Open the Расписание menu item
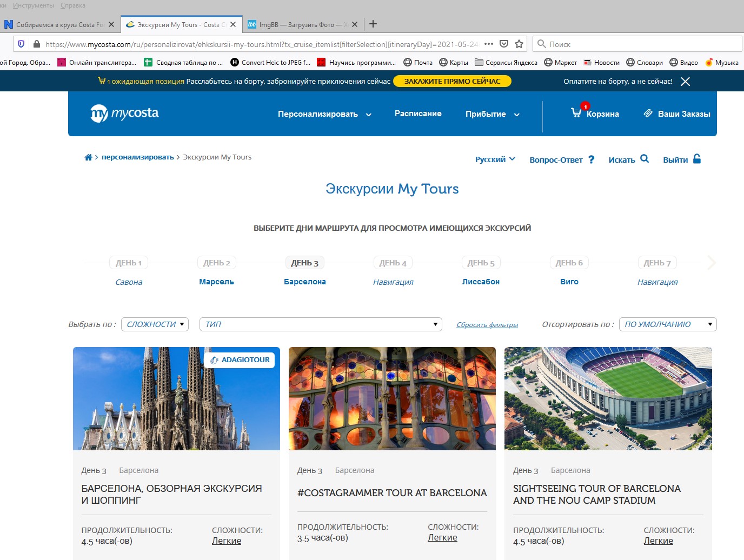Screen dimensions: 744x560 pos(418,114)
